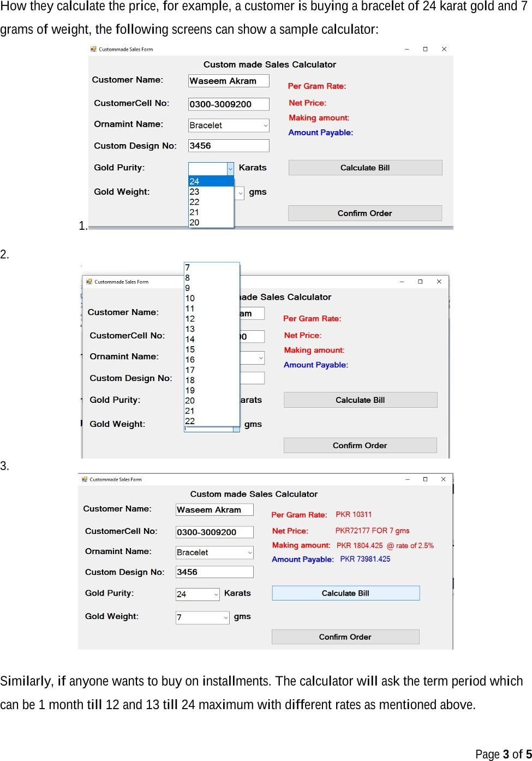
Task: Select 14 in the gold weight list
Action: coord(212,340)
